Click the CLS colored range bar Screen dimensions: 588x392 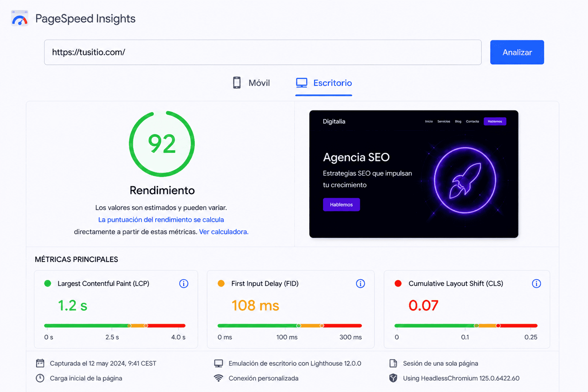coord(466,326)
